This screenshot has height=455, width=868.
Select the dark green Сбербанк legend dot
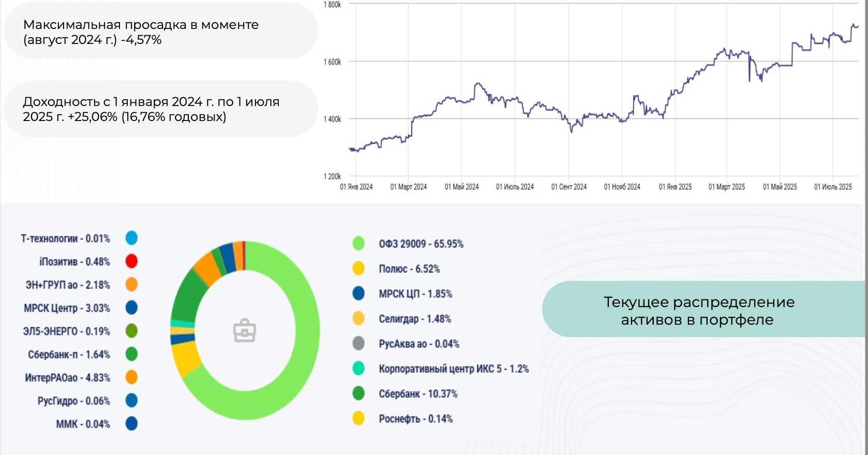[358, 393]
